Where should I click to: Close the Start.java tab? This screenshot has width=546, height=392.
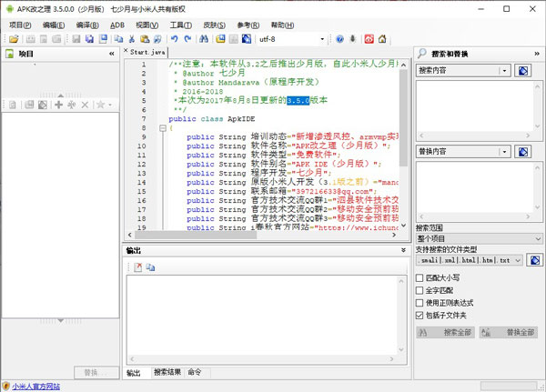point(126,51)
